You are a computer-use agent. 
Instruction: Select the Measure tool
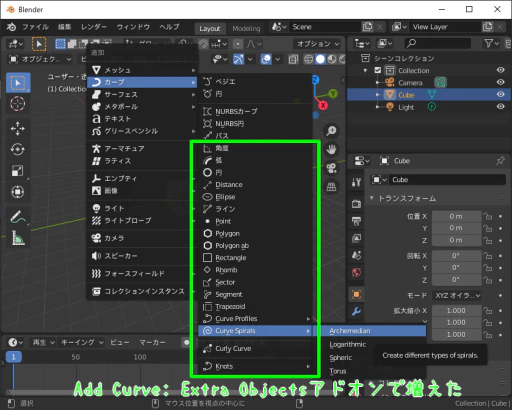click(x=18, y=238)
